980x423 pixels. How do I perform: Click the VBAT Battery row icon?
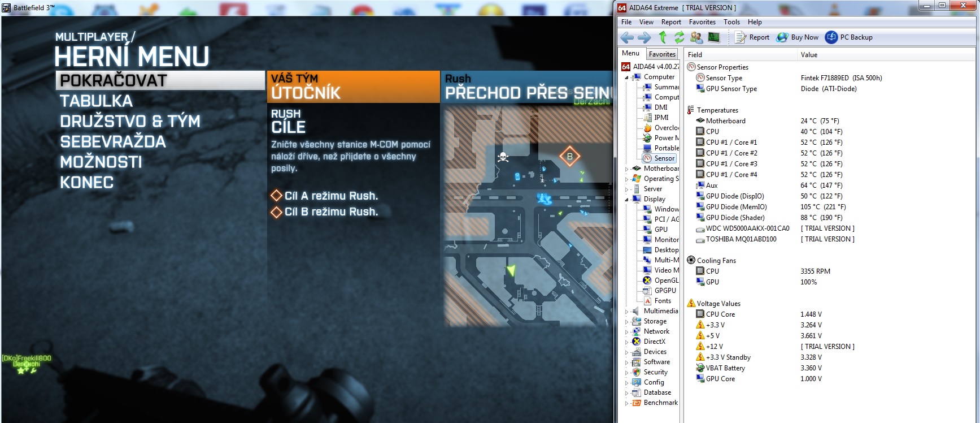(700, 368)
